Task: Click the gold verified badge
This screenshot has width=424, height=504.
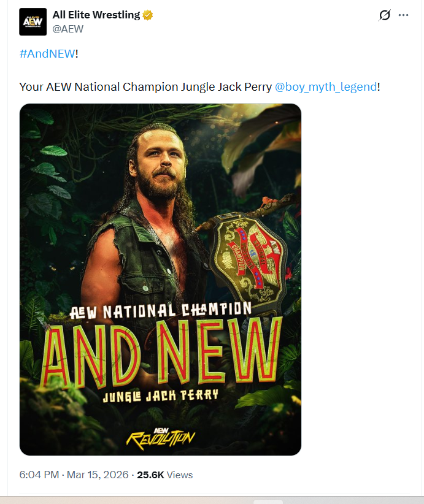Action: (148, 15)
